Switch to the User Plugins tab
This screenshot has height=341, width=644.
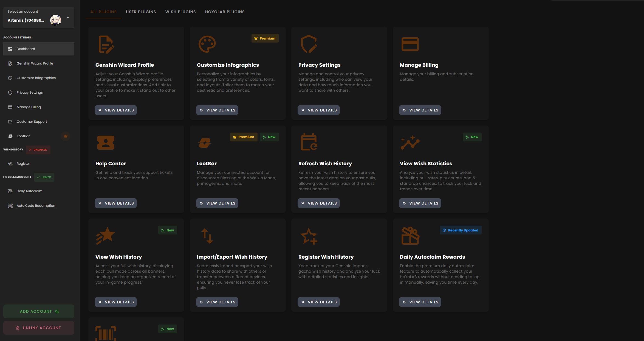click(141, 12)
